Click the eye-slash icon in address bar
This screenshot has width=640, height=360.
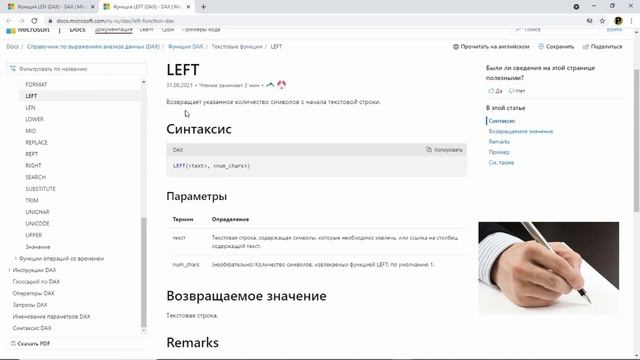tap(589, 21)
